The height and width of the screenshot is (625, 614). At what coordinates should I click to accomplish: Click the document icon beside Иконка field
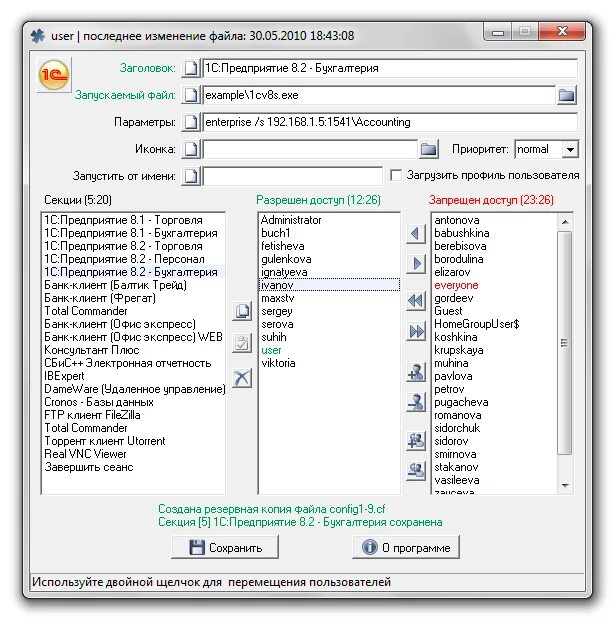click(x=191, y=149)
